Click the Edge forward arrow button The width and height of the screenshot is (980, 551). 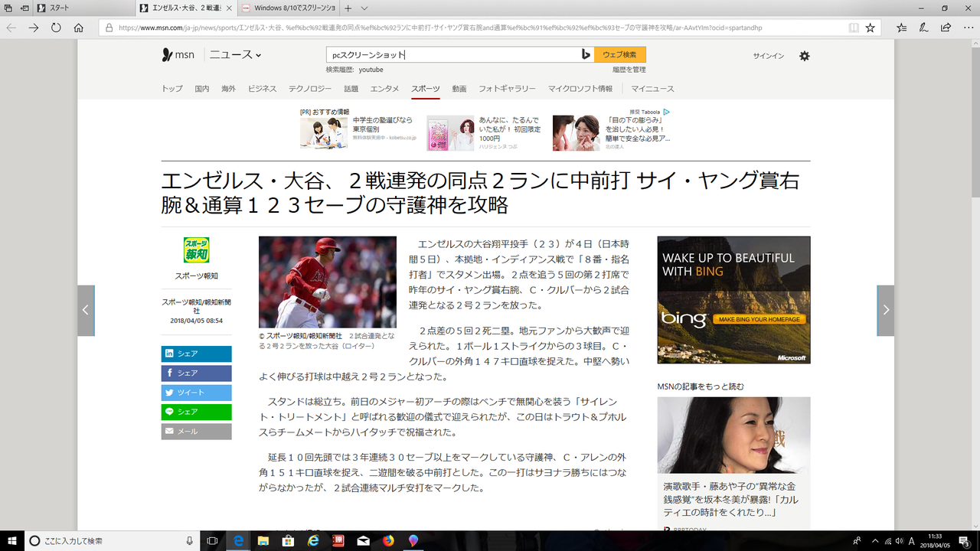(x=34, y=28)
